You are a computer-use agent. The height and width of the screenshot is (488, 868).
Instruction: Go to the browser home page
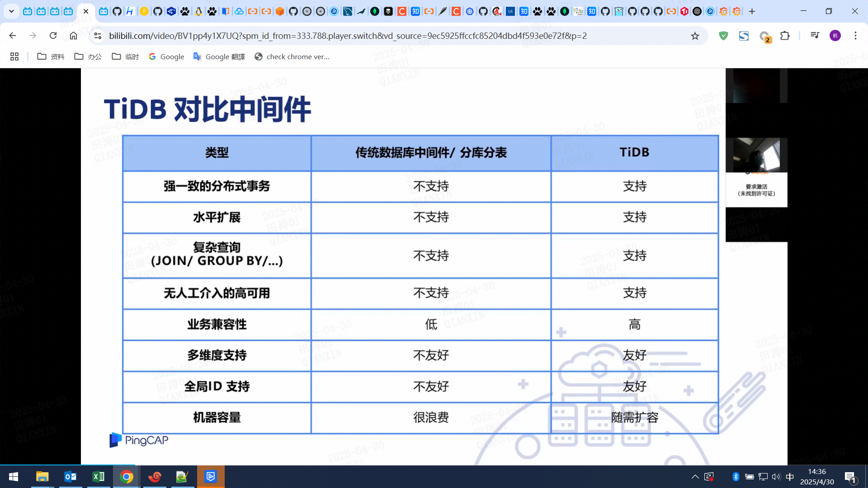[x=73, y=36]
